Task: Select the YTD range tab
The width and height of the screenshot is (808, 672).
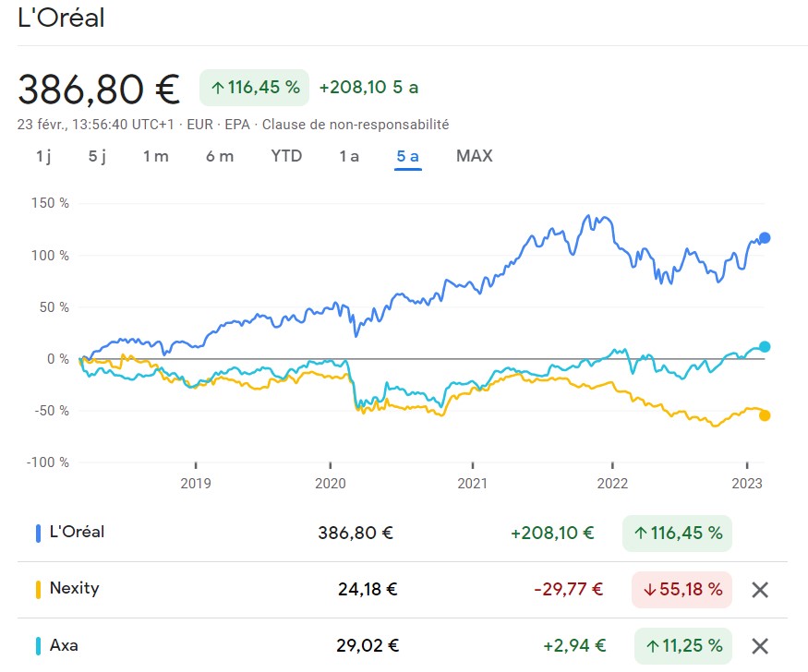Action: (286, 155)
